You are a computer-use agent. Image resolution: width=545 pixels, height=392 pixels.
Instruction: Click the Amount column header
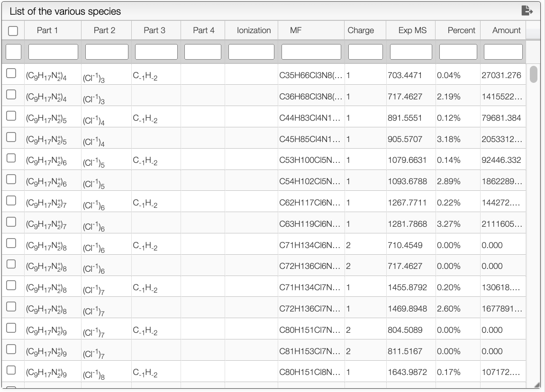[507, 30]
